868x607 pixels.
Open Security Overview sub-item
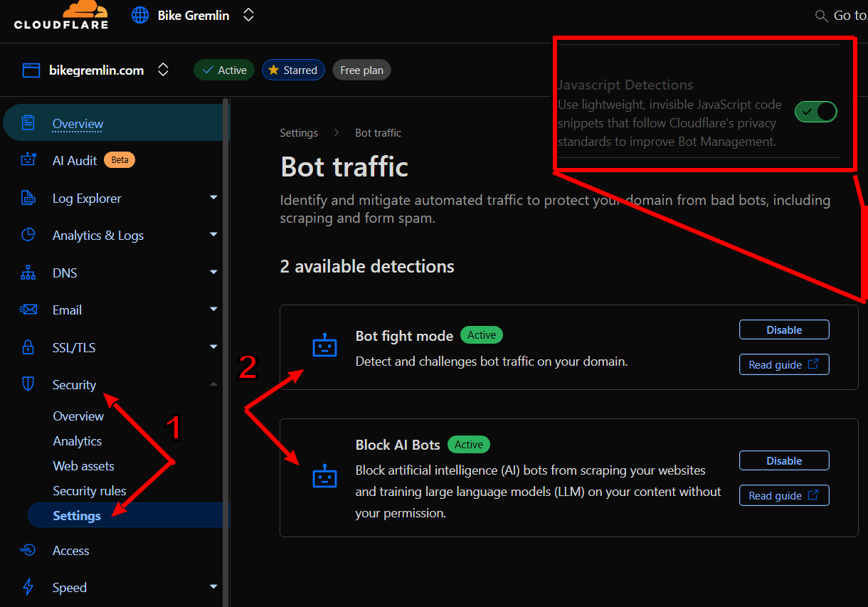[78, 416]
